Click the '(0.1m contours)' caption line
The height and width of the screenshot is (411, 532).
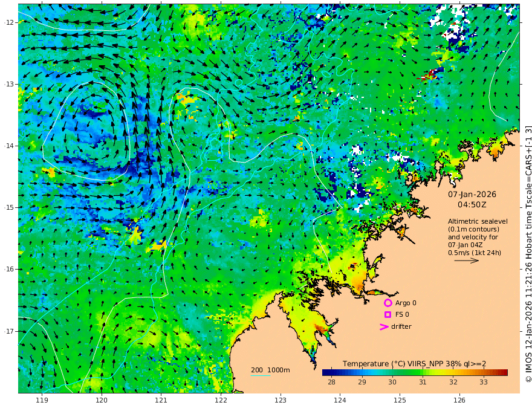click(x=473, y=229)
